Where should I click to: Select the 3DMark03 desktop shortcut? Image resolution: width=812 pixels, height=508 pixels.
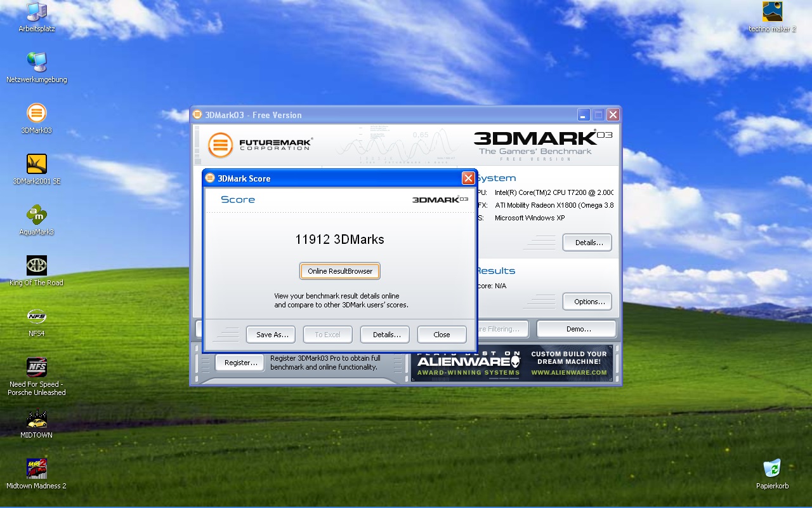37,119
